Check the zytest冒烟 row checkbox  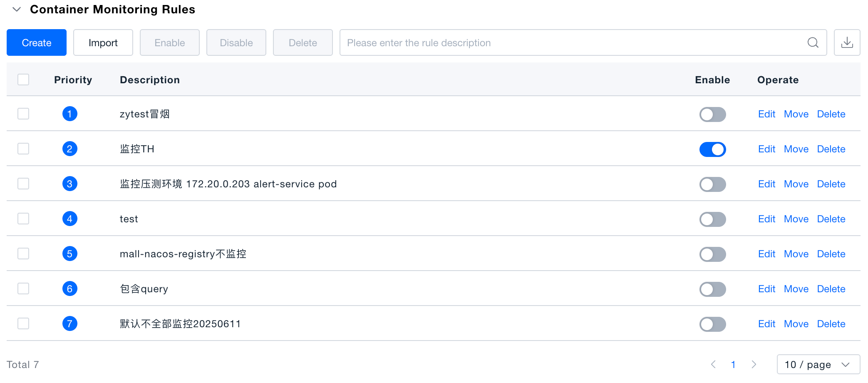(23, 114)
